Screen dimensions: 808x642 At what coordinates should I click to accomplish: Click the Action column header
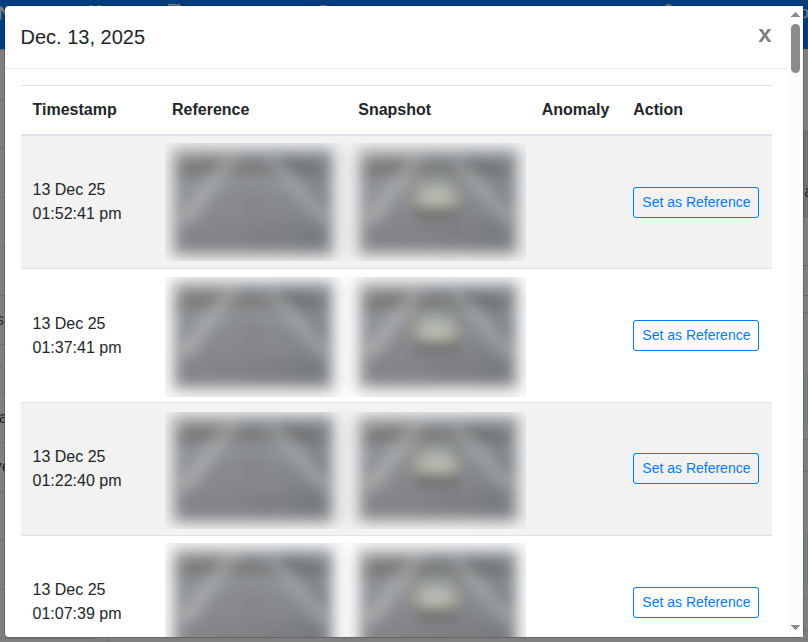coord(657,109)
